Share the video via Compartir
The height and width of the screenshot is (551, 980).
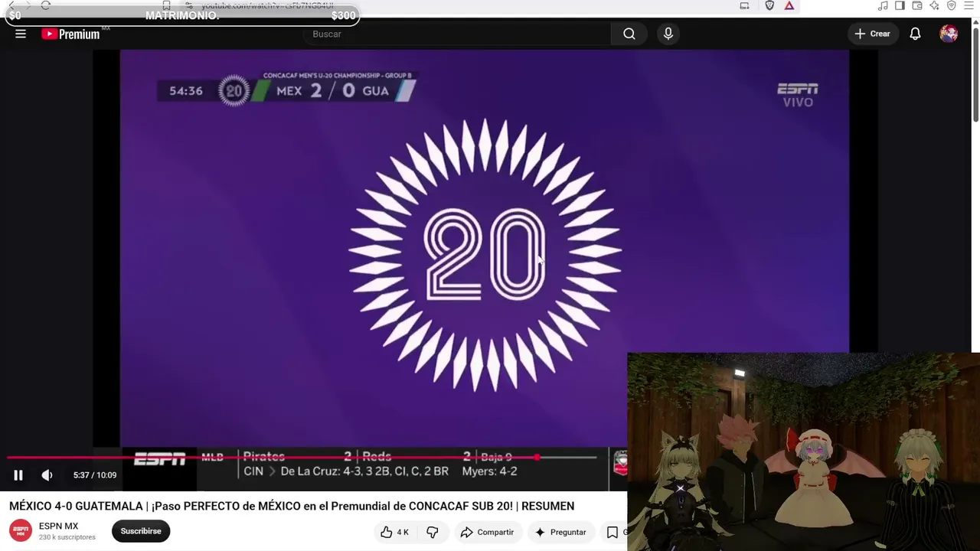tap(487, 532)
